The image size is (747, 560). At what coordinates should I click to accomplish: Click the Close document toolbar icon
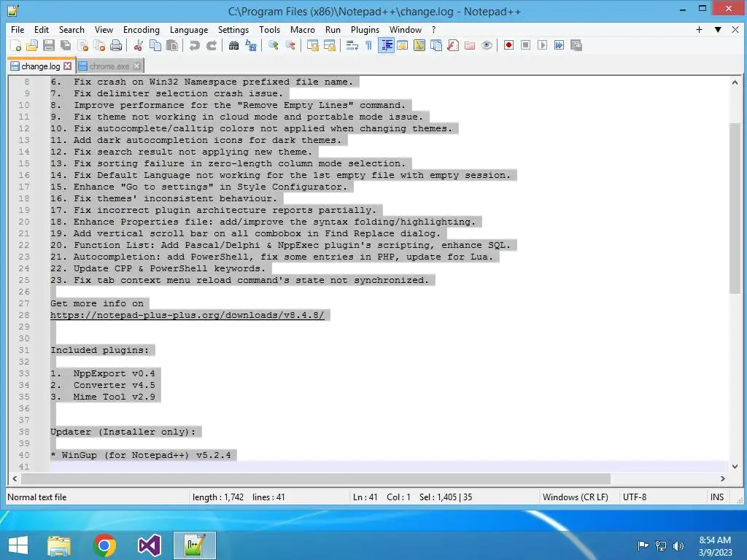(82, 45)
